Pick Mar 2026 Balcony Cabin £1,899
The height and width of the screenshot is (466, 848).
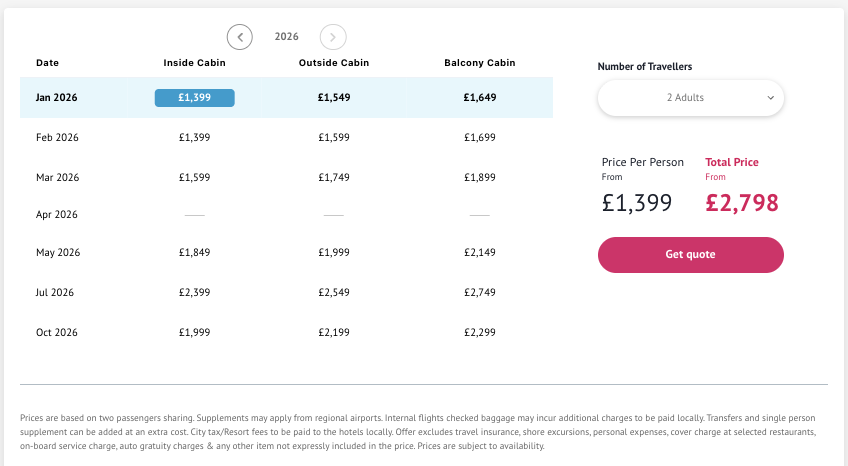(x=479, y=177)
